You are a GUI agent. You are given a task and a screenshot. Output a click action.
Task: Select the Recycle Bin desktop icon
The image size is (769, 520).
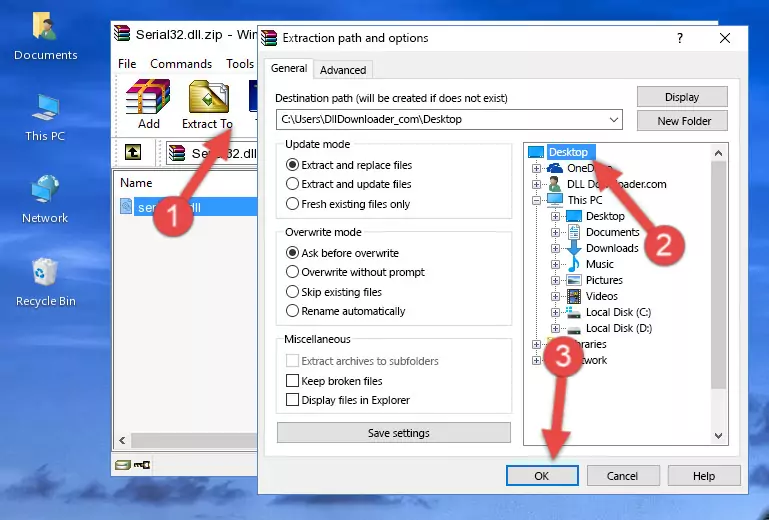[x=45, y=283]
